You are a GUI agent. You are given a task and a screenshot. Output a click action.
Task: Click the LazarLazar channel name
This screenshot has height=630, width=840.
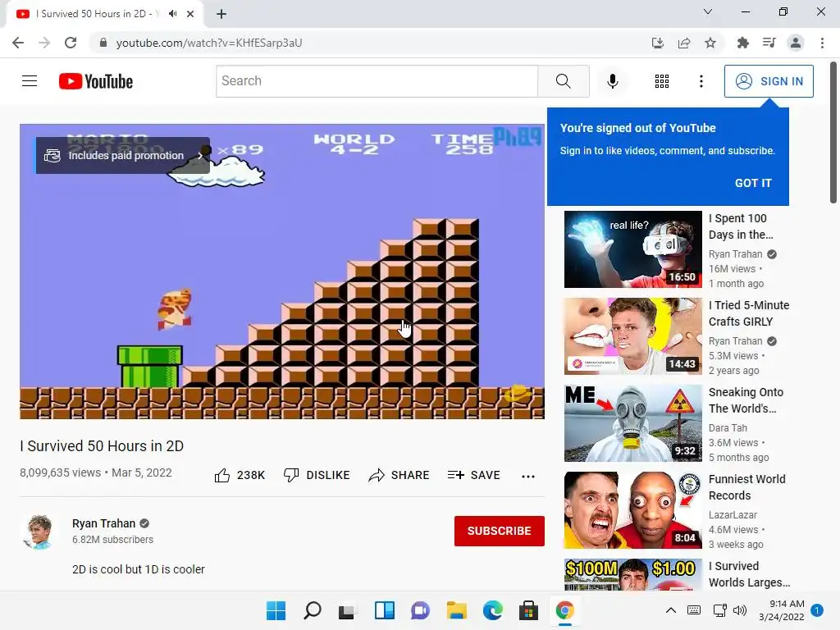733,515
